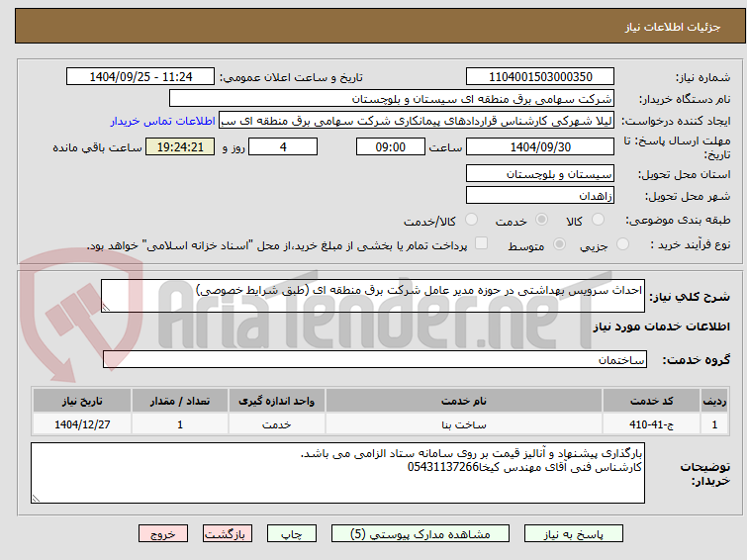Click the چاپ print button

coord(292,534)
